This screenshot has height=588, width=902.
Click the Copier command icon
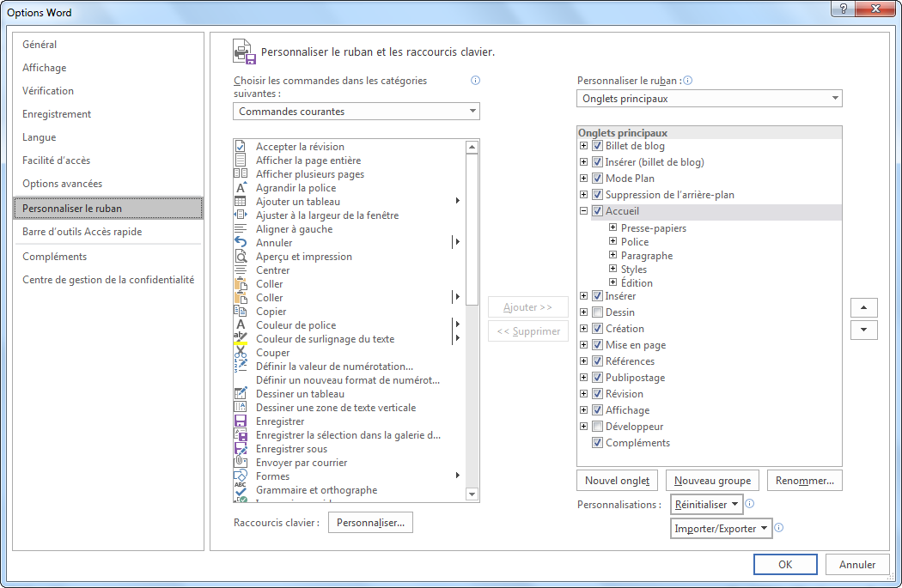241,312
